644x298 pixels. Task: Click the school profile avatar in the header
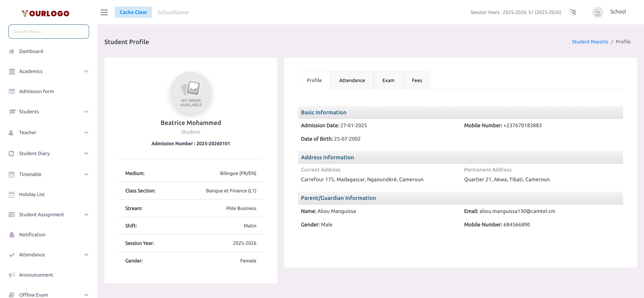598,12
